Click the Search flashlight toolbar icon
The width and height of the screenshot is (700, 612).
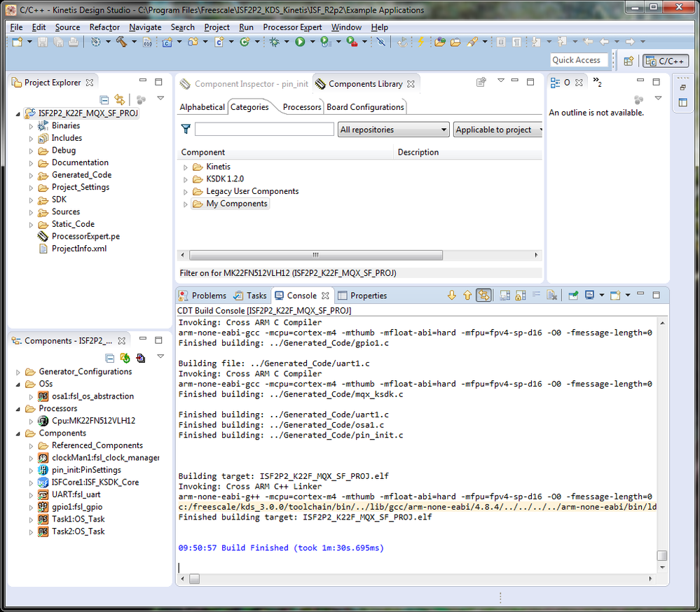point(472,41)
